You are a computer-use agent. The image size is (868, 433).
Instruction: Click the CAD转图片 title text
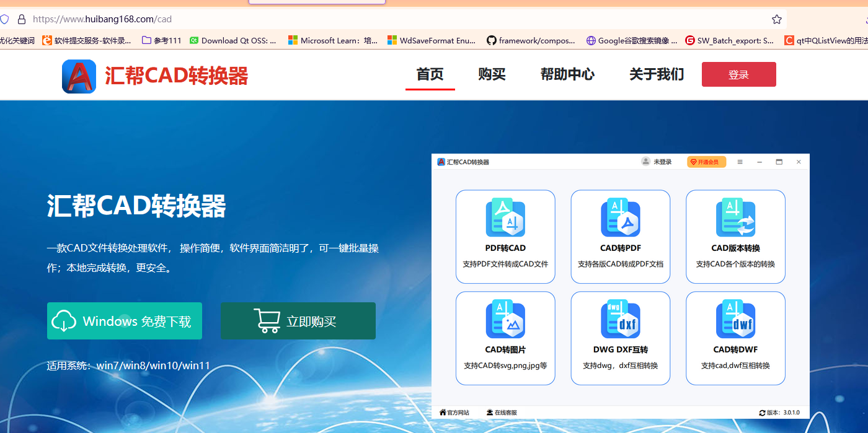pos(505,349)
